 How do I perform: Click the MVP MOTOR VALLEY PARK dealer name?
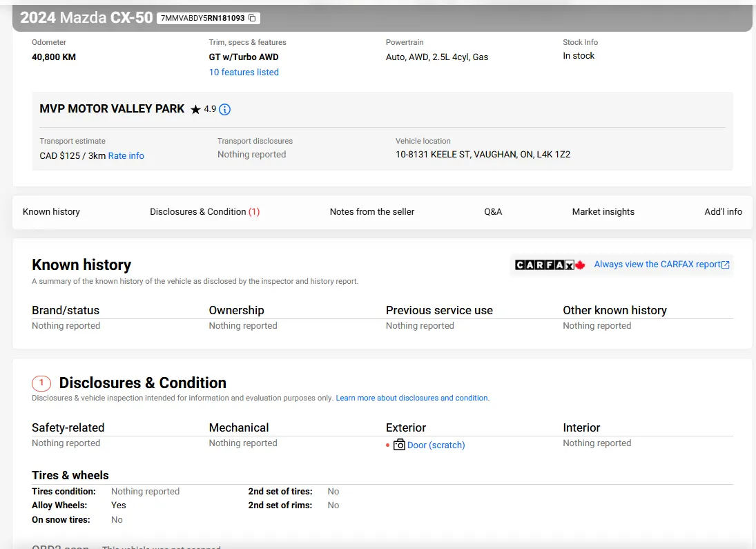coord(112,109)
